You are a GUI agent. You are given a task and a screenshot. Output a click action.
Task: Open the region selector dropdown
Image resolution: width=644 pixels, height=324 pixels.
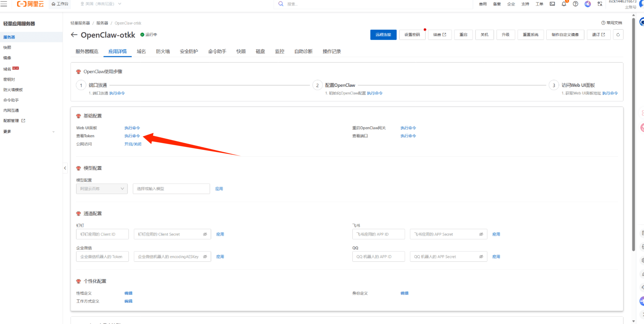click(x=100, y=4)
